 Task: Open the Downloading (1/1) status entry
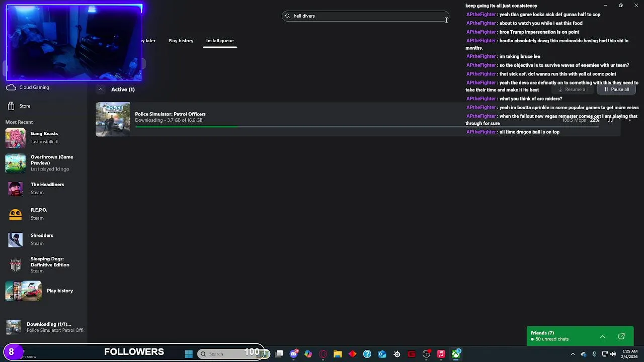[x=45, y=327]
